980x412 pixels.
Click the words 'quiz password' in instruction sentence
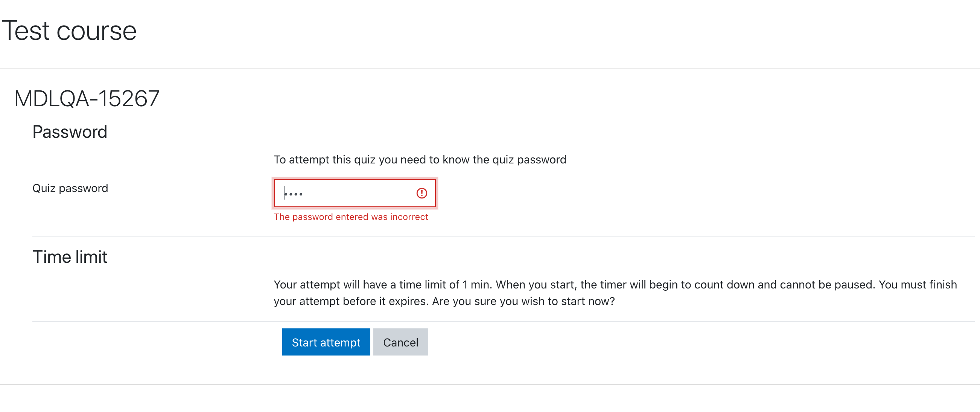pos(529,160)
